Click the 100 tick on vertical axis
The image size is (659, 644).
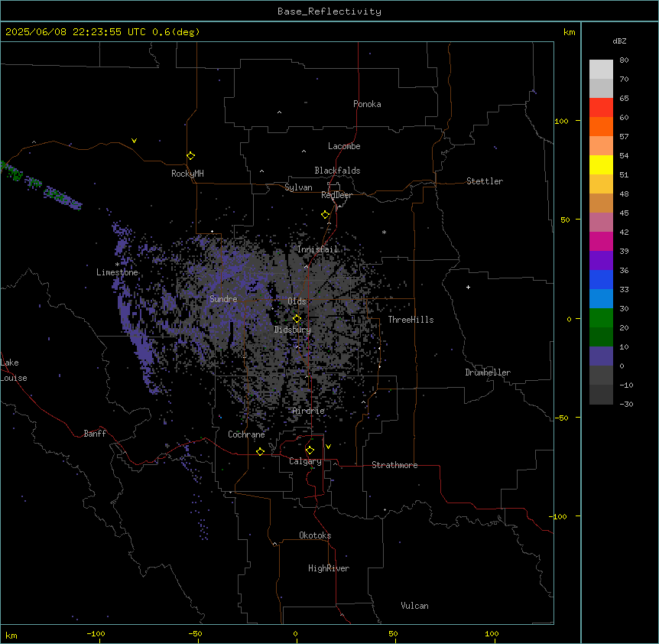pos(561,121)
